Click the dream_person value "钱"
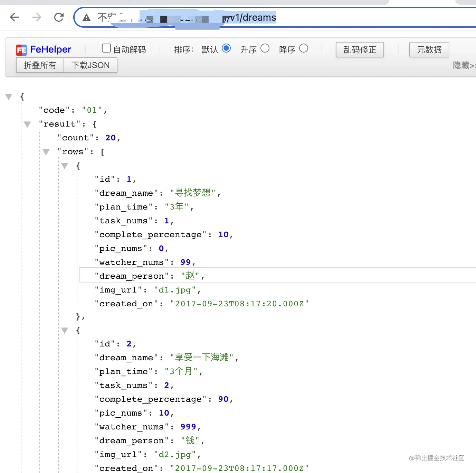 (190, 440)
